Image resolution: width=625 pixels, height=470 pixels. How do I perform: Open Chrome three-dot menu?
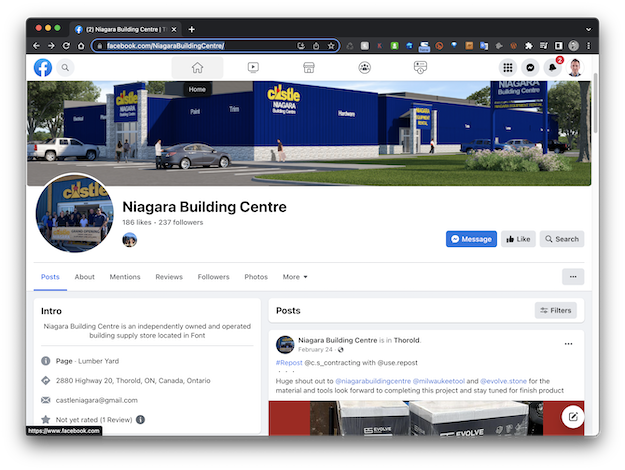pos(589,46)
